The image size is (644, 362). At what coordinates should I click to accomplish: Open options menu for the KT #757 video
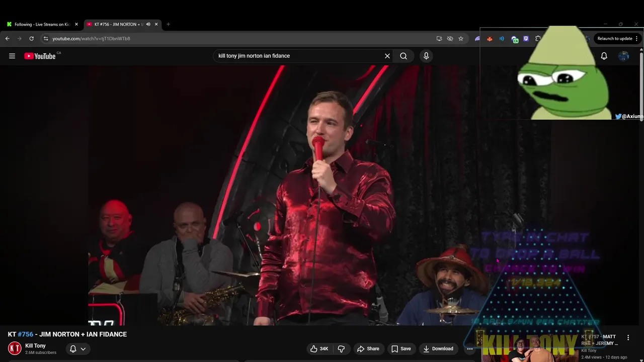click(x=628, y=337)
